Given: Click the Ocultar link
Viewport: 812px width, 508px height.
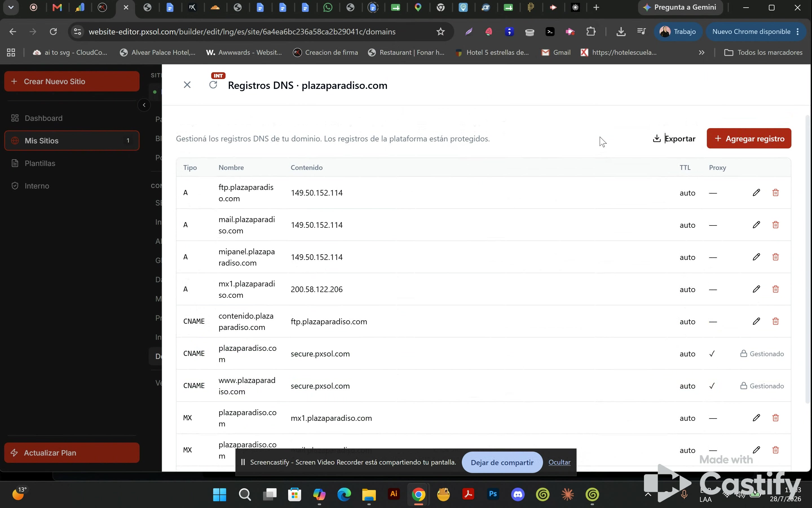Looking at the screenshot, I should tap(559, 462).
